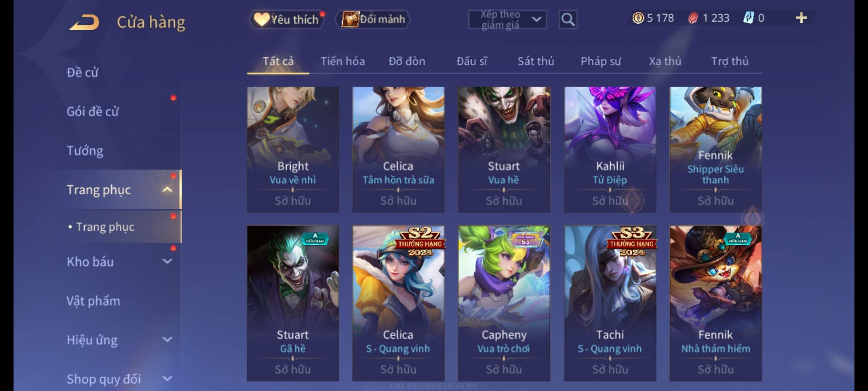This screenshot has height=391, width=868.
Task: Open Gói đề cử sidebar entry
Action: pos(93,112)
